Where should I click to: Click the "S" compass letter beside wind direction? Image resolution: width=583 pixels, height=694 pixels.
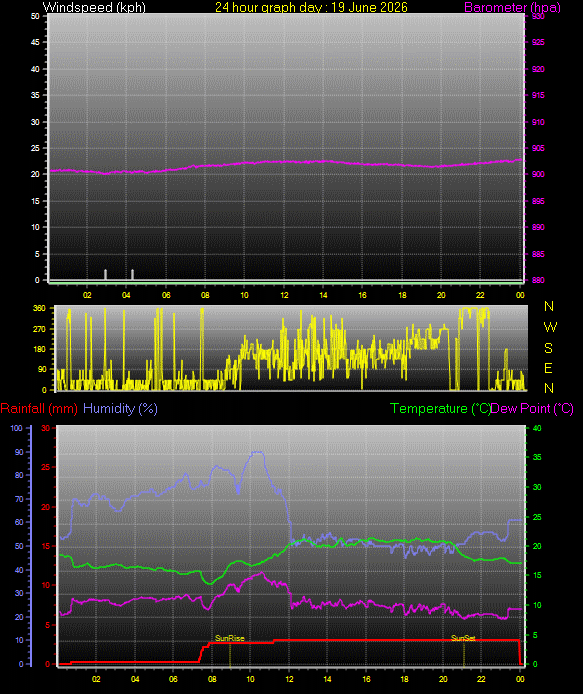[x=548, y=348]
